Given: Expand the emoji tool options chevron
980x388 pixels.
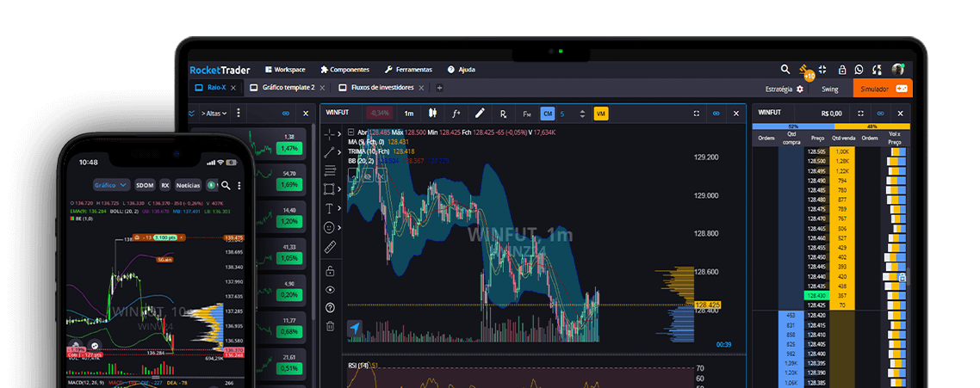Looking at the screenshot, I should click(339, 227).
